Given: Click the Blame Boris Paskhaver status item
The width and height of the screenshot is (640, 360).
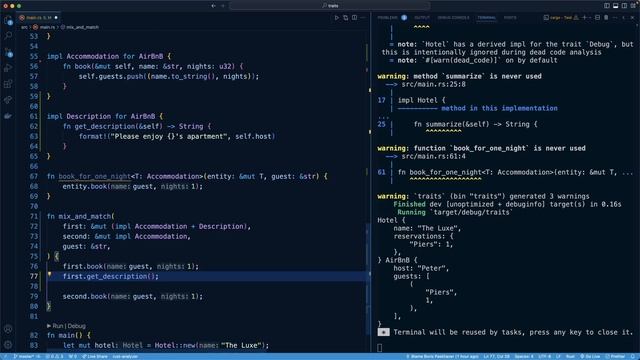Looking at the screenshot, I should click(442, 356).
